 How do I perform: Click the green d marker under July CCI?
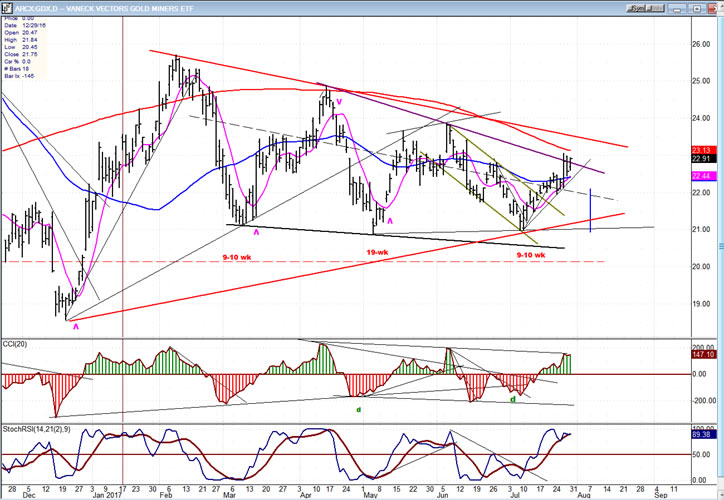pos(513,399)
